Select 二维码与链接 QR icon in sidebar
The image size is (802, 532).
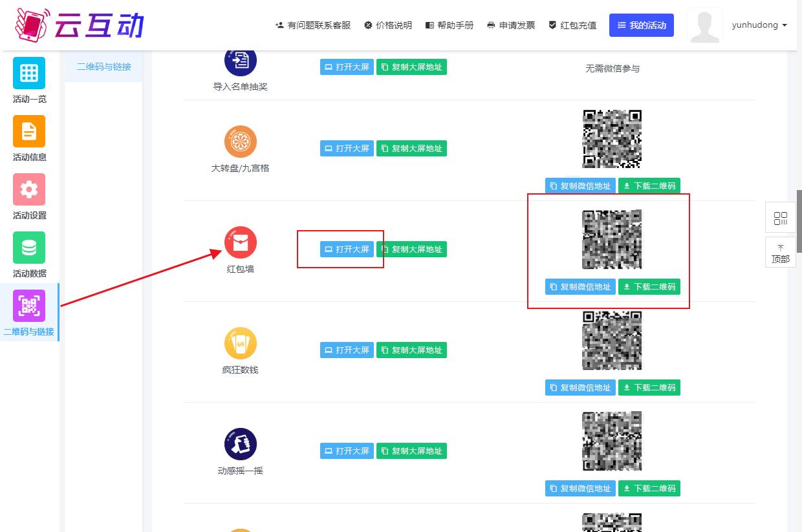click(29, 306)
